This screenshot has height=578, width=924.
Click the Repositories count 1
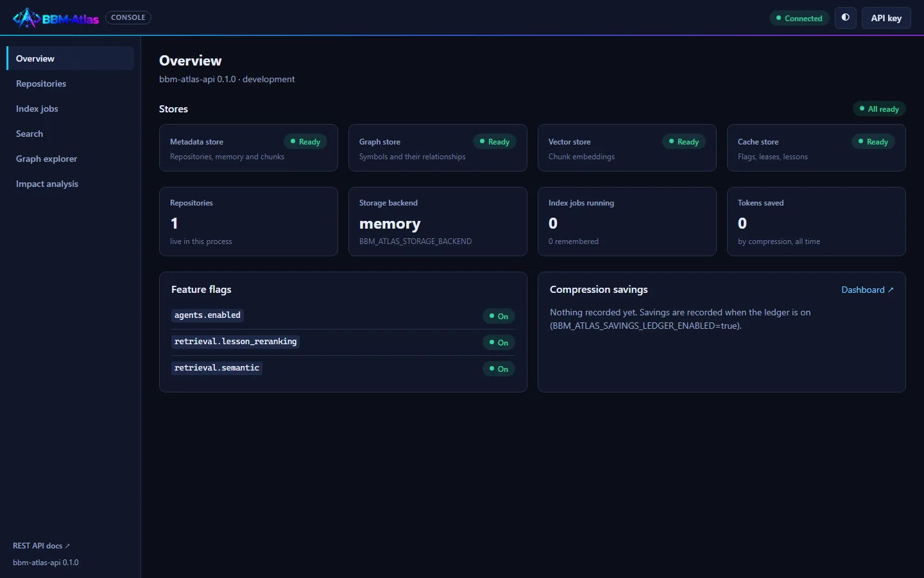174,223
